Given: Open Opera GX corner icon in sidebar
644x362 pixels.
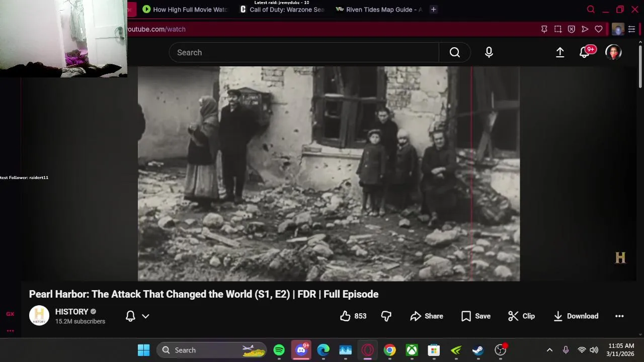Looking at the screenshot, I should point(10,314).
